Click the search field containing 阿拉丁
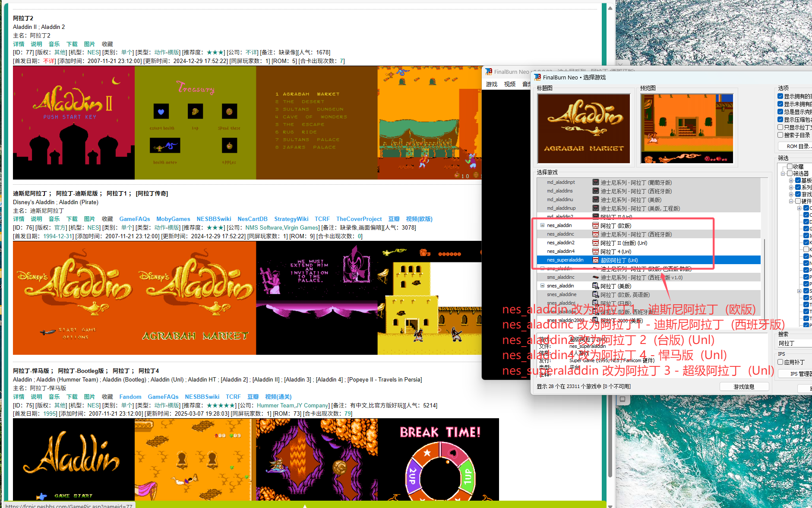Screen dimensions: 812x508 pos(795,344)
